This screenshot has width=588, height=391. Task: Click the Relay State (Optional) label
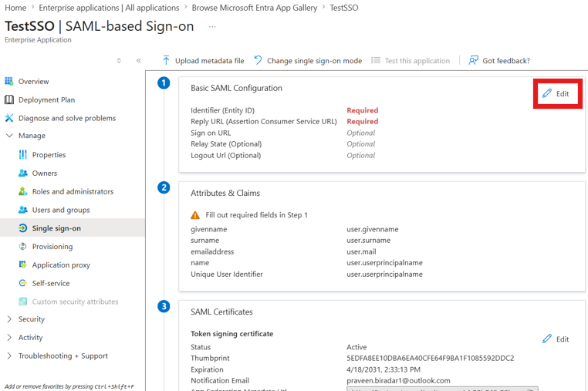click(226, 144)
